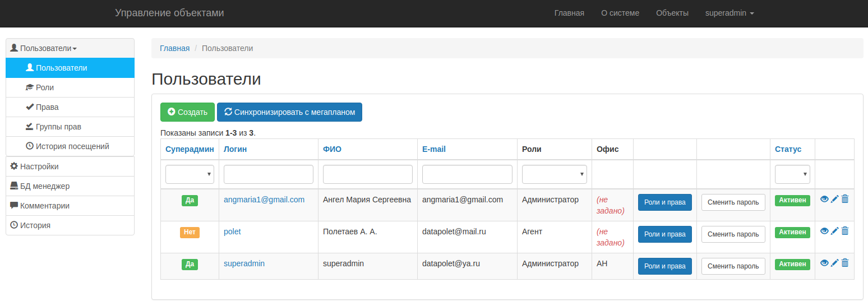This screenshot has height=301, width=868.
Task: Click Синхронизировать с мегапланом button
Action: (289, 112)
